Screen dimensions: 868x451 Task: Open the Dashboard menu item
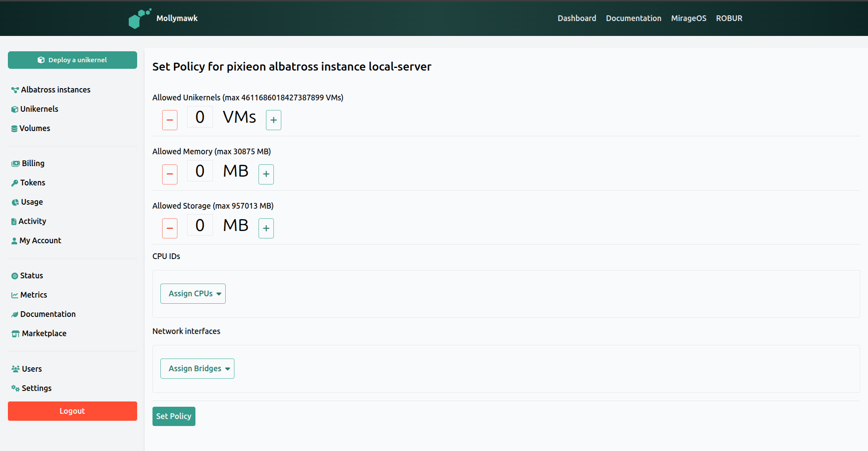(577, 18)
